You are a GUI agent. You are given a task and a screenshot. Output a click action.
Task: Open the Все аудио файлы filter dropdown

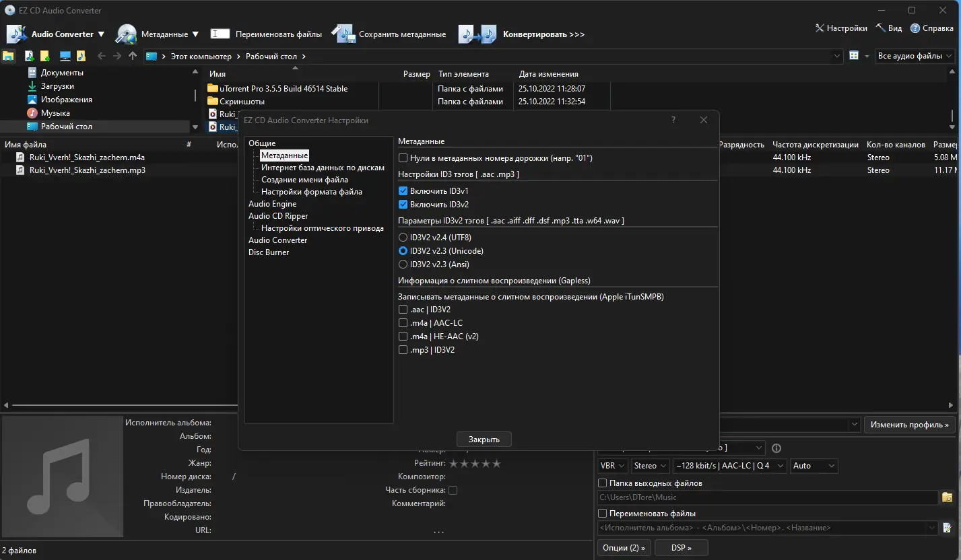pos(916,56)
